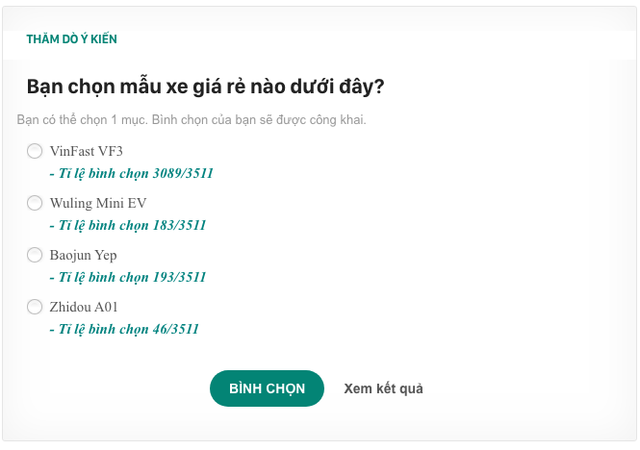Mark the Zhidou A01 radio circle

tap(35, 306)
